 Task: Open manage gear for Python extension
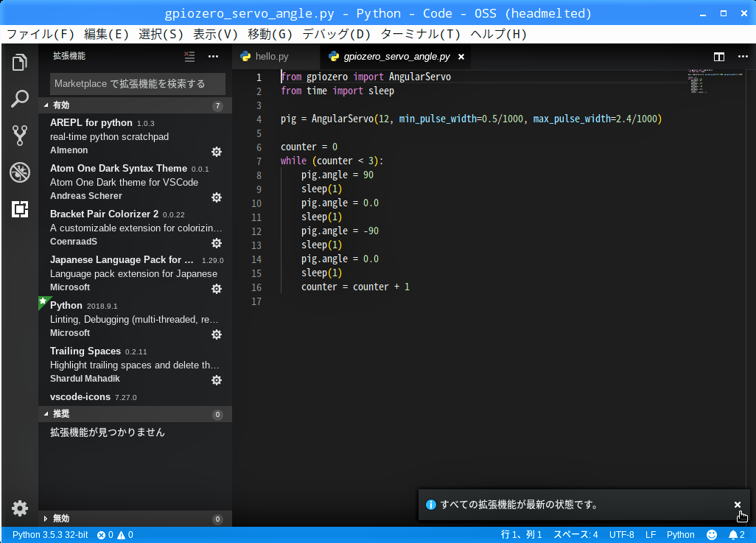[217, 334]
